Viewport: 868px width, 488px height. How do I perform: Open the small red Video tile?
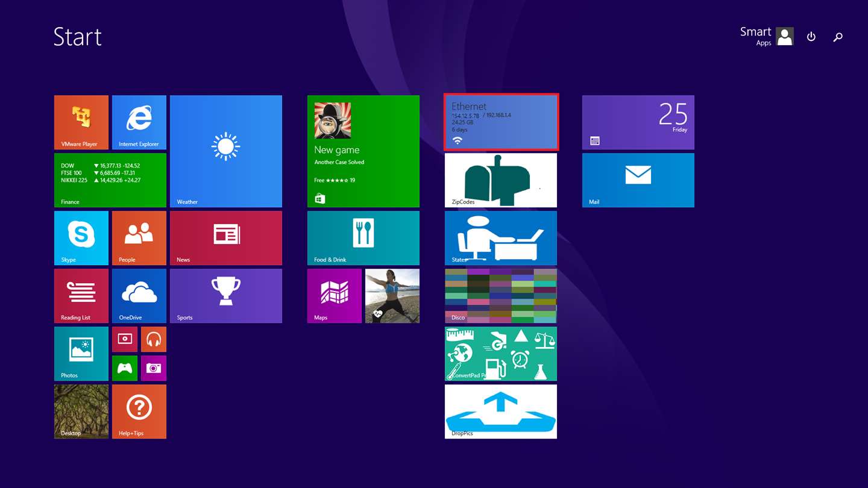[125, 339]
